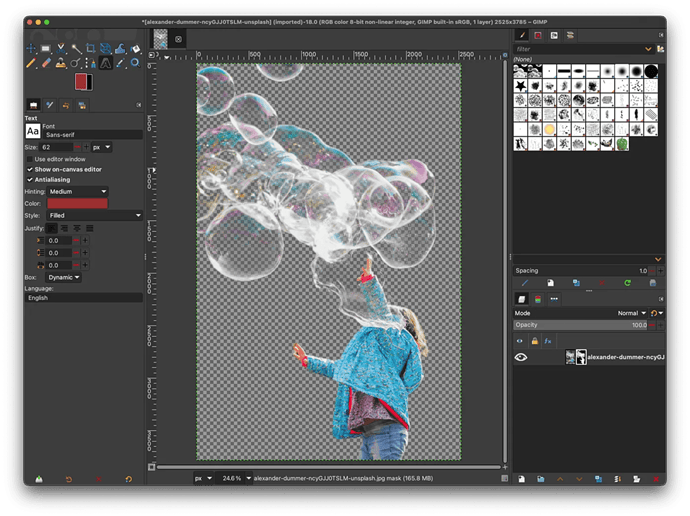The height and width of the screenshot is (516, 690).
Task: Click the green Refresh brushes icon
Action: pyautogui.click(x=628, y=283)
